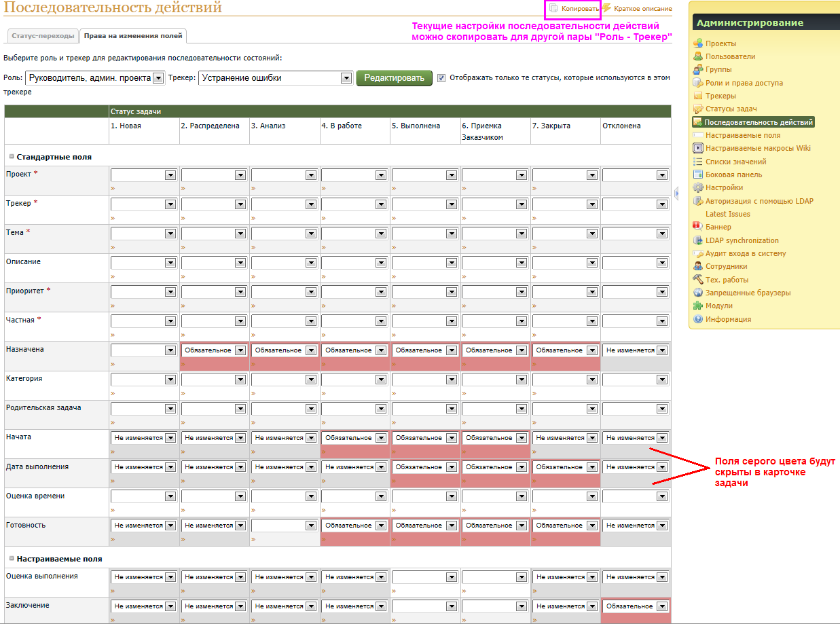840x624 pixels.
Task: Open Пользователи in Администрирование menu
Action: tap(730, 56)
